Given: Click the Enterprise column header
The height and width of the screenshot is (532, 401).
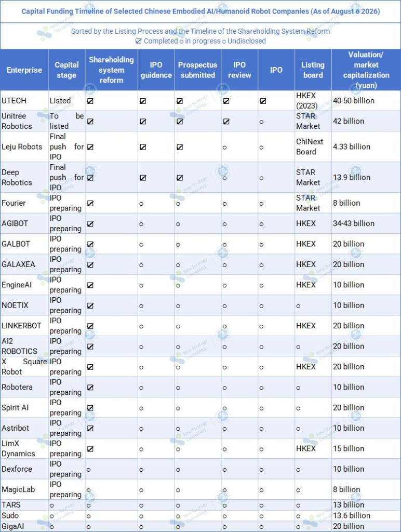Looking at the screenshot, I should click(24, 70).
